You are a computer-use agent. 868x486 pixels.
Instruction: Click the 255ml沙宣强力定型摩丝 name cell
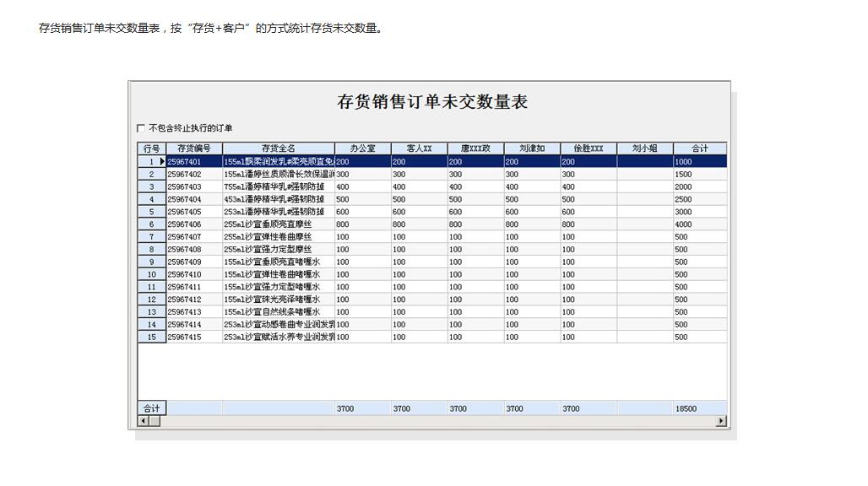279,250
